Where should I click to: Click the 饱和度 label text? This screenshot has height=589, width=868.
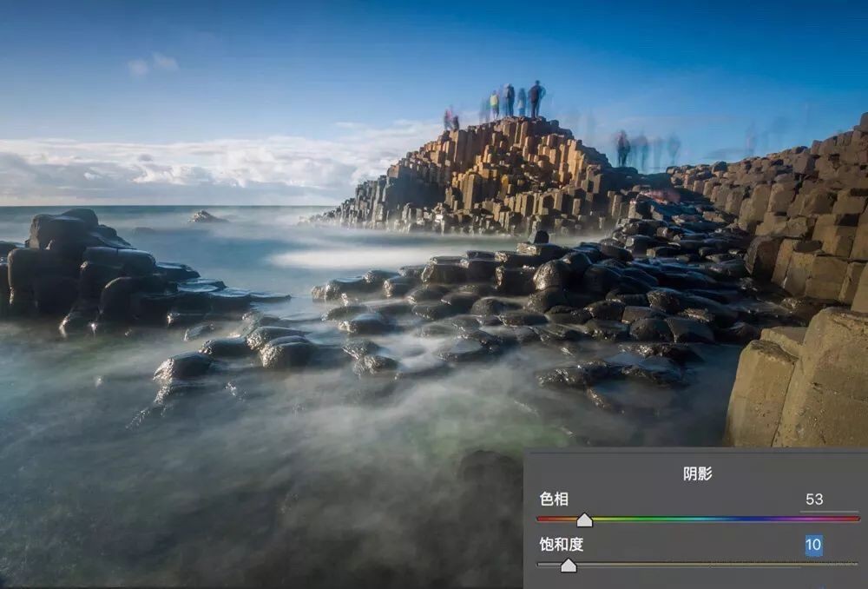click(560, 546)
